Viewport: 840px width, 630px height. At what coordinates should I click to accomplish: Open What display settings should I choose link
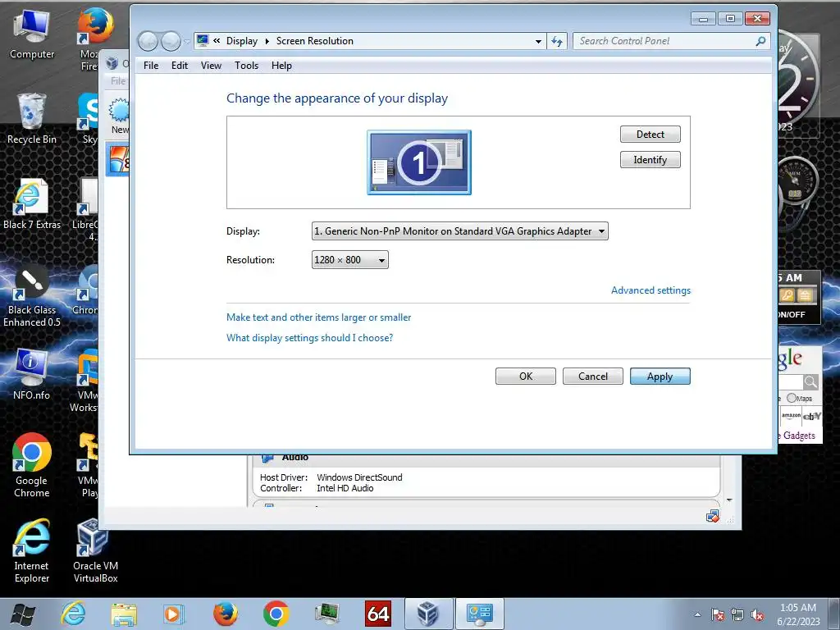(309, 338)
